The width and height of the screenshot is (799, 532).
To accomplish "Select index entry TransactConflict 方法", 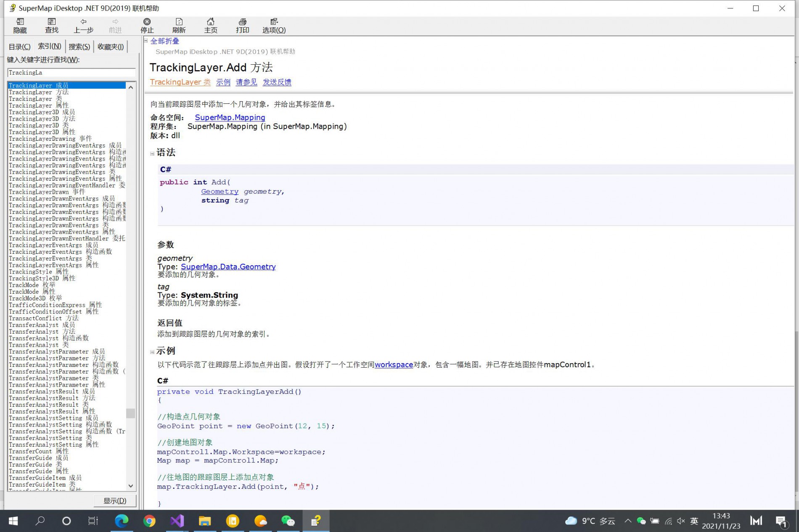I will (44, 319).
